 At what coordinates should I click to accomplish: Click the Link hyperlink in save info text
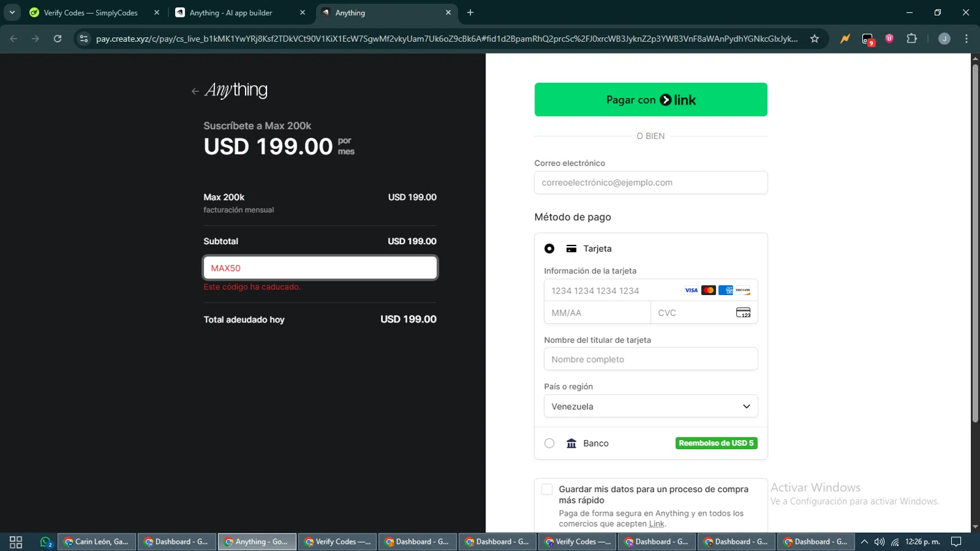point(657,524)
